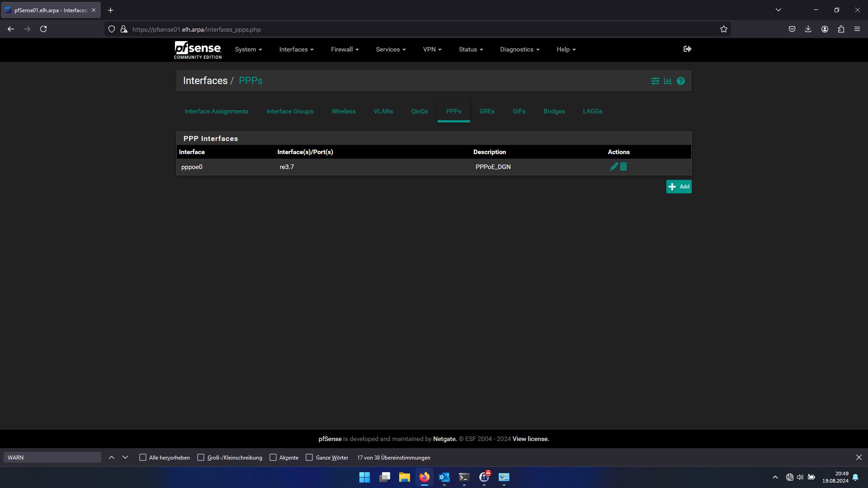Close the find bar

(859, 458)
